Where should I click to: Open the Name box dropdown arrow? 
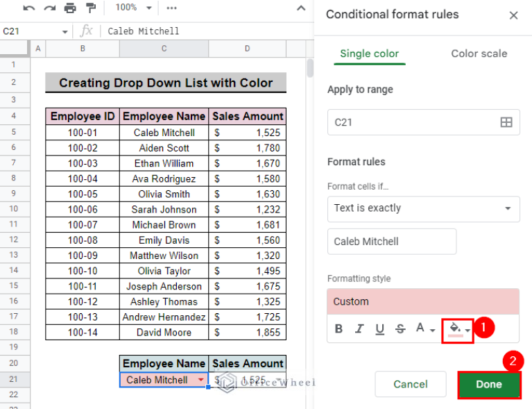tap(65, 31)
